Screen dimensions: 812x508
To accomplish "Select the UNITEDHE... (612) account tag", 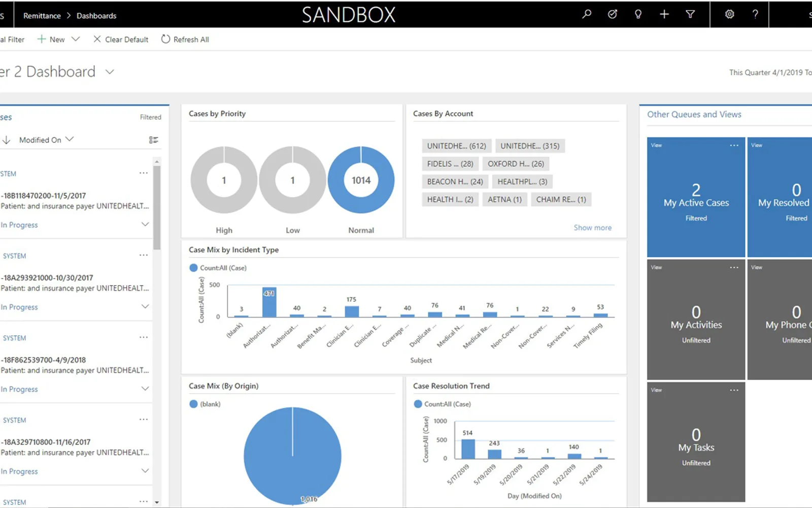I will (x=456, y=146).
